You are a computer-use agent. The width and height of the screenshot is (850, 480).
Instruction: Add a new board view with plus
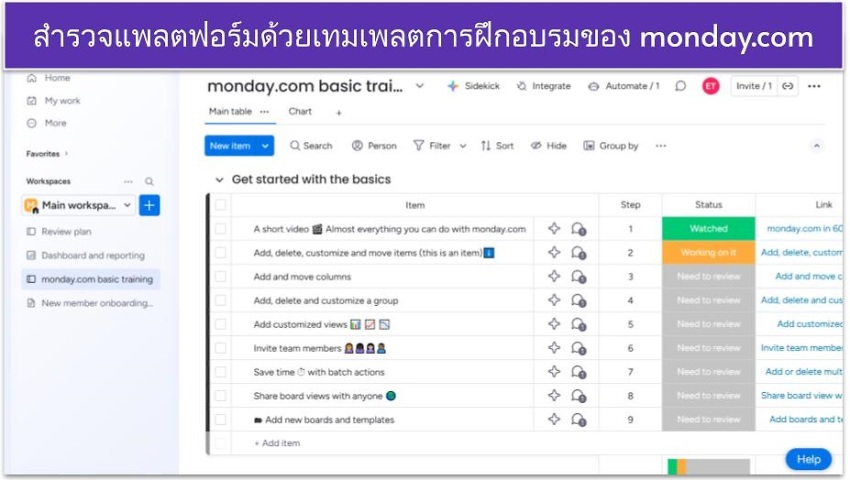pyautogui.click(x=339, y=113)
